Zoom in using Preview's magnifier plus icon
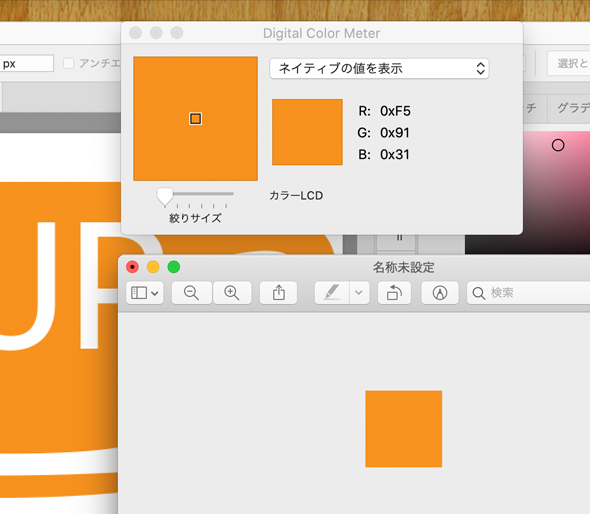590x514 pixels. click(232, 293)
